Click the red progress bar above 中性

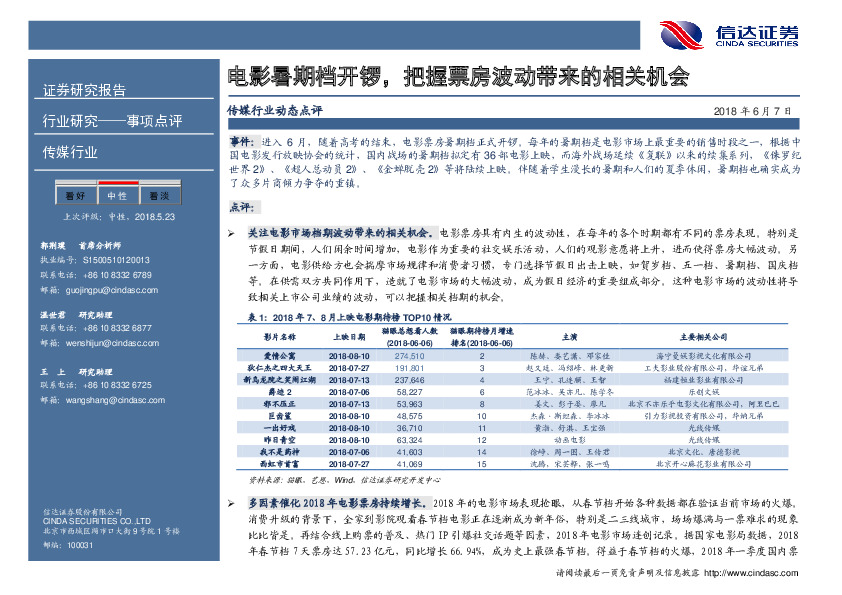tap(118, 182)
